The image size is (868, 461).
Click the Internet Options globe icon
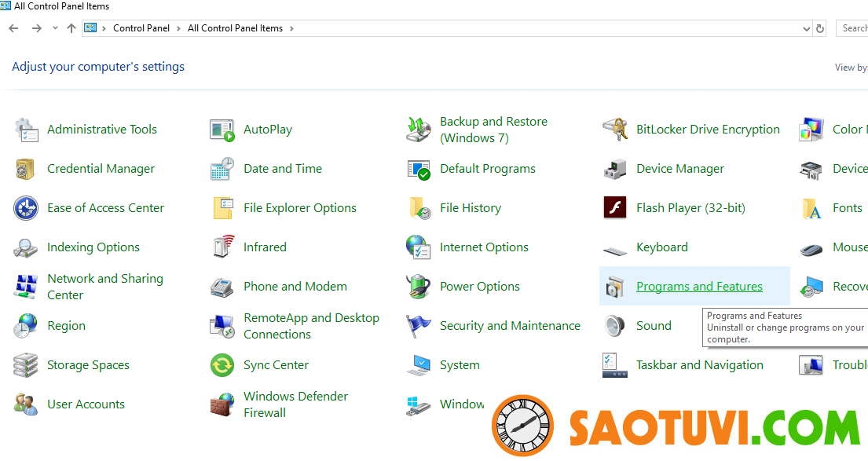[419, 247]
